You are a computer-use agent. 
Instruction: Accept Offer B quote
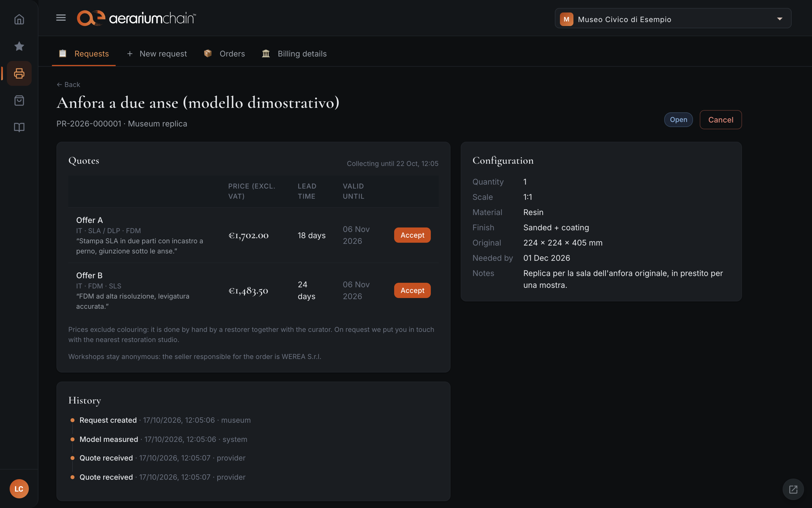pos(412,290)
